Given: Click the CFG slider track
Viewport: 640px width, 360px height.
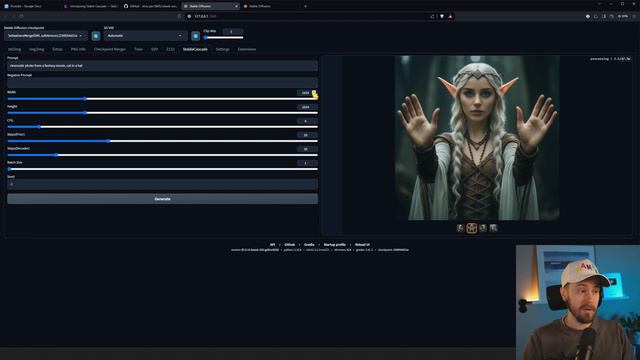Looking at the screenshot, I should pos(162,127).
